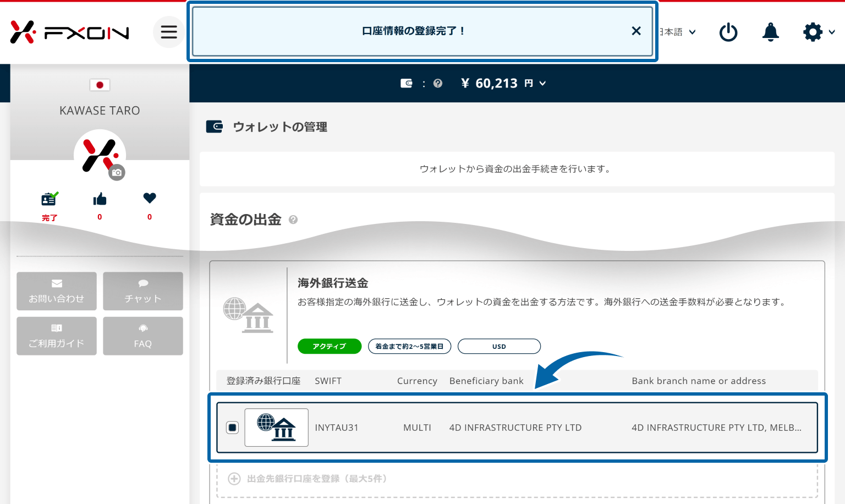Click the 登録済み銀行口座 column header

click(264, 381)
